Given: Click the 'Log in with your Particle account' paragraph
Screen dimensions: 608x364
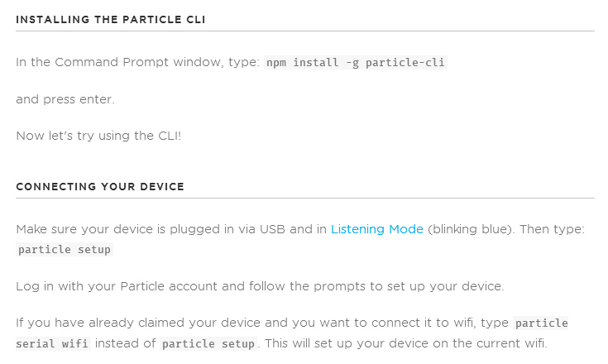Looking at the screenshot, I should [260, 286].
